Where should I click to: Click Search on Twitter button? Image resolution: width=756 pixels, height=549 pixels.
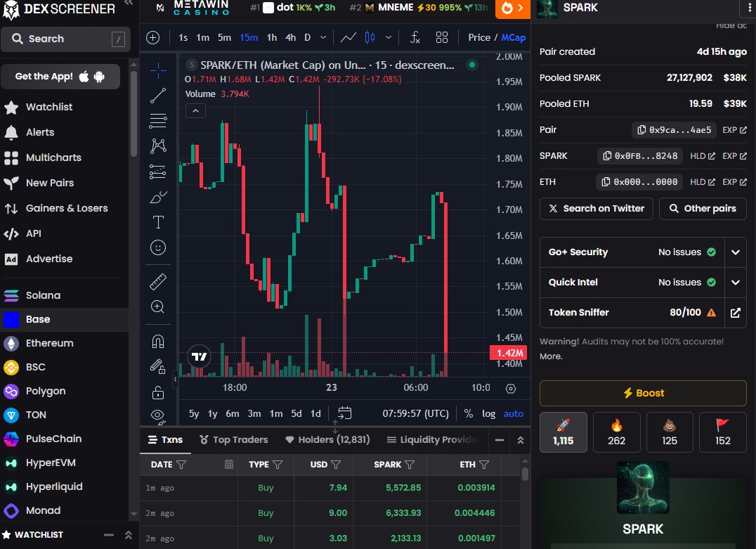(x=597, y=208)
